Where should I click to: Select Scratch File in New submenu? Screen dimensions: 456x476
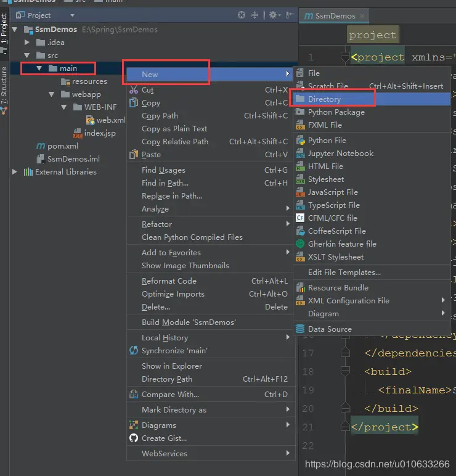click(372, 86)
